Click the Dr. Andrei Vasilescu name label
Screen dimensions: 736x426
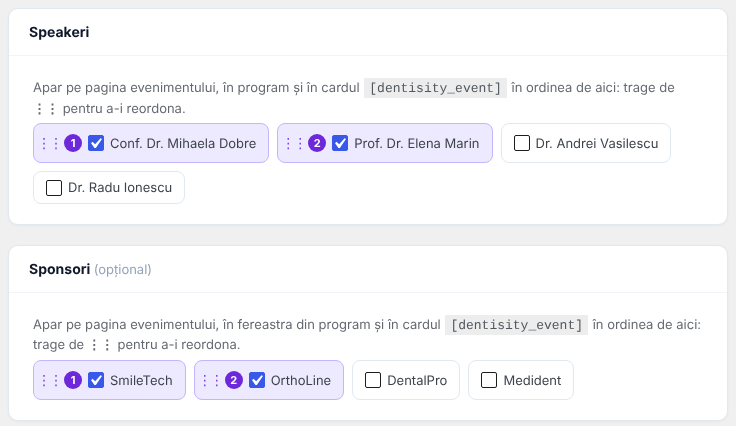597,144
